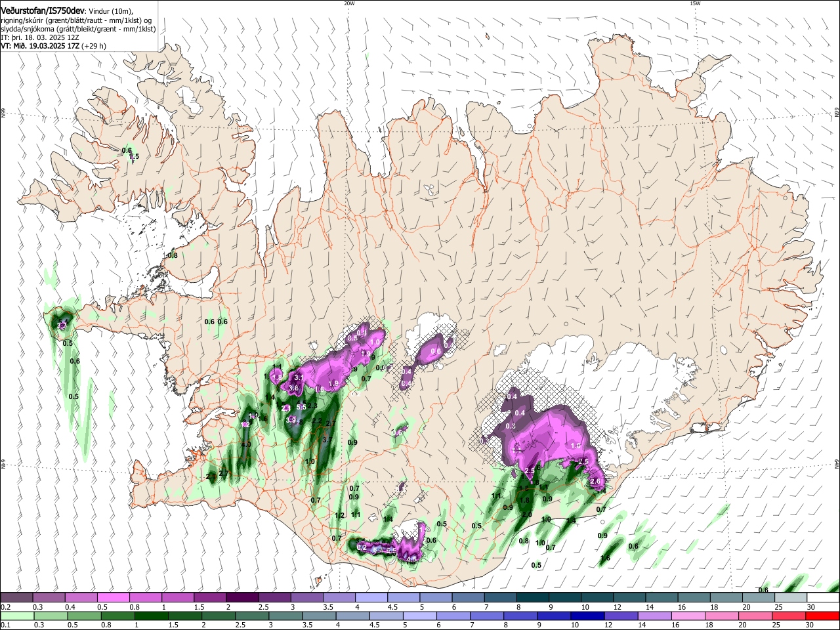The image size is (840, 630).
Task: Click the 20W longitude label at top
Action: [349, 3]
